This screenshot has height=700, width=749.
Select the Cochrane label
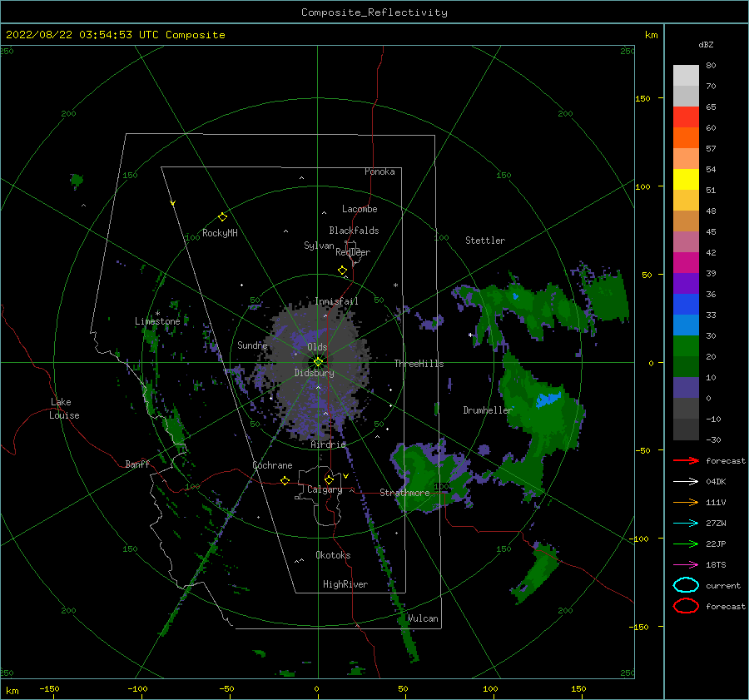click(272, 465)
